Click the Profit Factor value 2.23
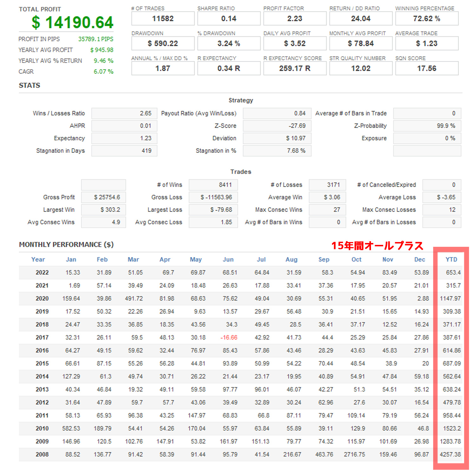 coord(295,19)
